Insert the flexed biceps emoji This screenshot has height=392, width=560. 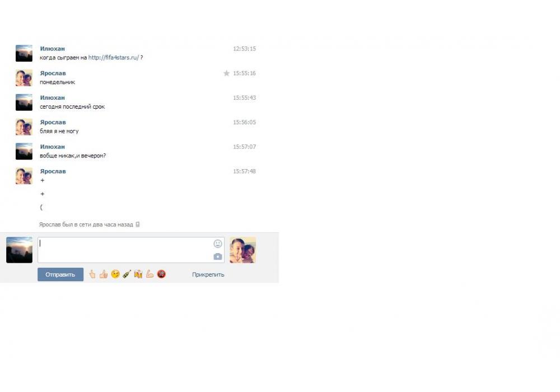pyautogui.click(x=150, y=274)
